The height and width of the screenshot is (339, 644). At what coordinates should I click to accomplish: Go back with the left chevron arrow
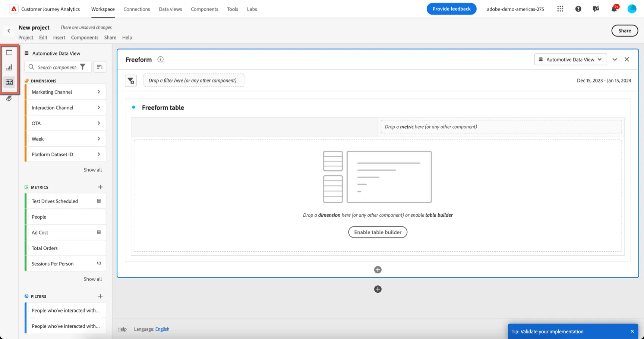pos(9,31)
